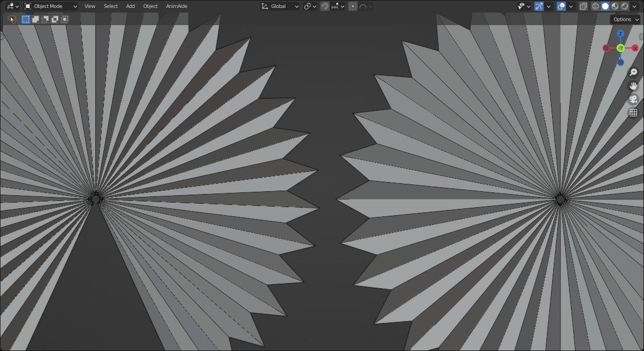Open the Global transform orientation dropdown

point(280,6)
